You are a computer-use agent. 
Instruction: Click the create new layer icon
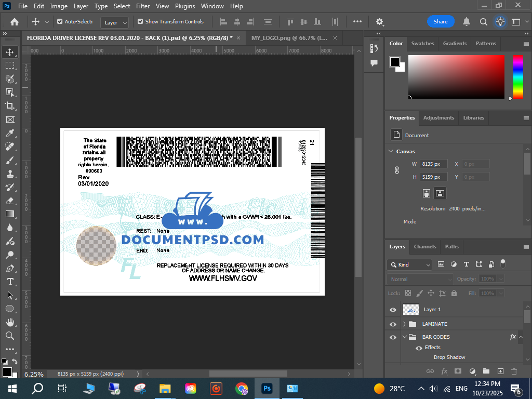pos(500,371)
